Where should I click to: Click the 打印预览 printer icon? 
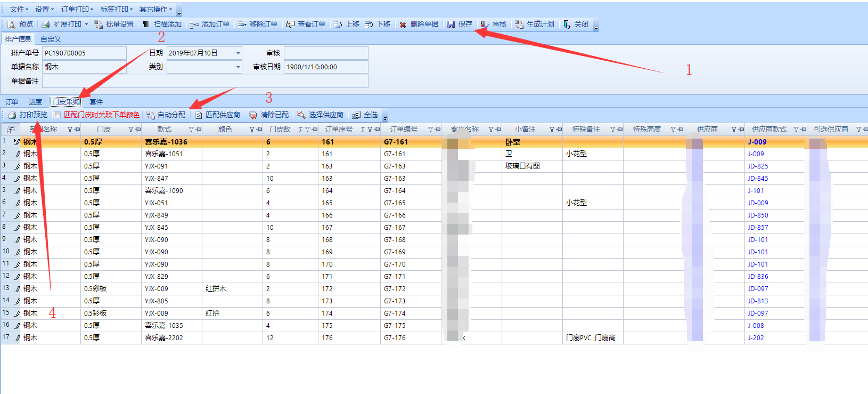[12, 115]
